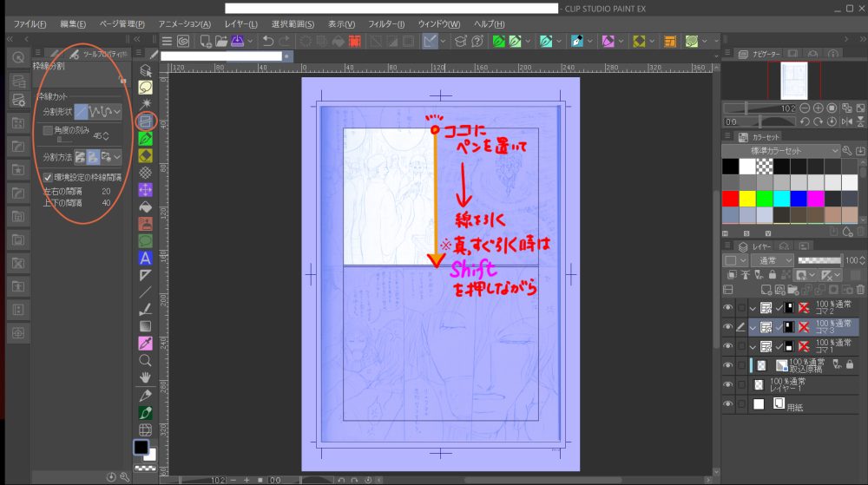Screen dimensions: 868x485
Task: Hide the コマ2 layer
Action: click(x=728, y=307)
